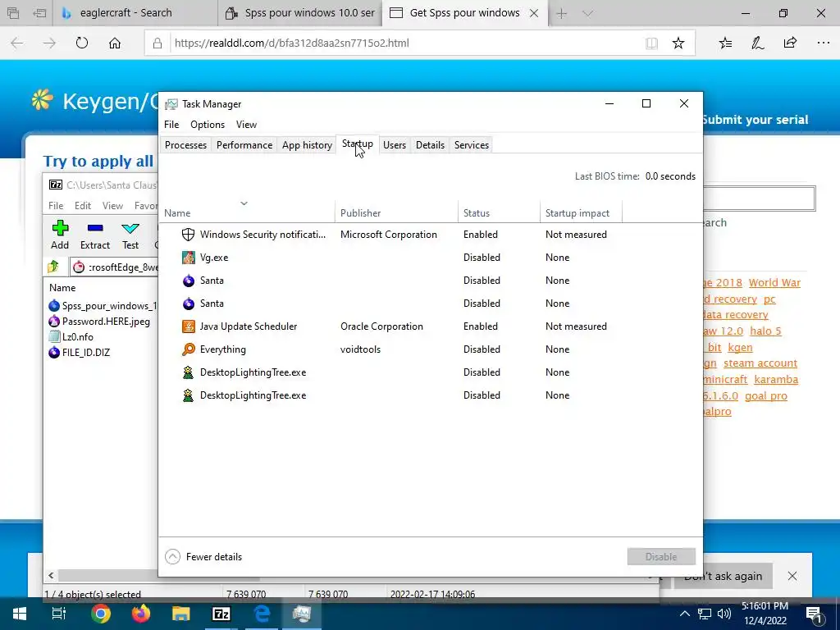
Task: Open the 7-Zip Edit menu
Action: tap(83, 206)
